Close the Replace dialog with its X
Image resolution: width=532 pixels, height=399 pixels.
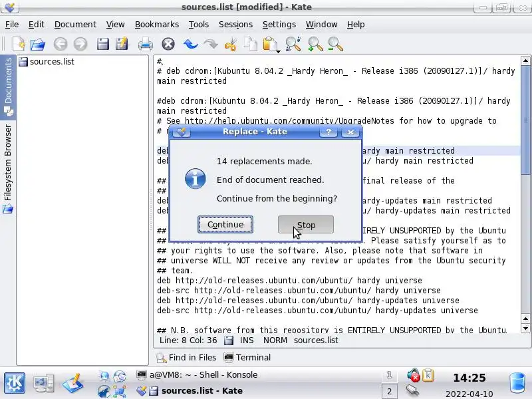pos(350,132)
